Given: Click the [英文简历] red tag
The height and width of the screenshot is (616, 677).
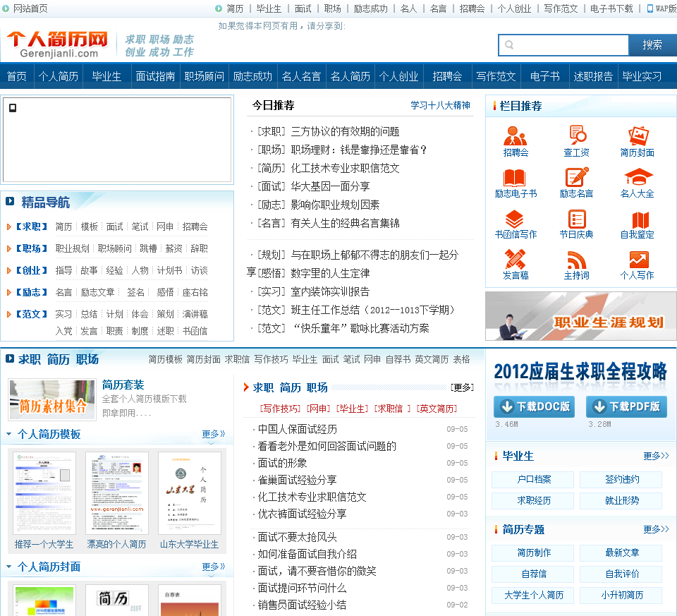Looking at the screenshot, I should [437, 409].
